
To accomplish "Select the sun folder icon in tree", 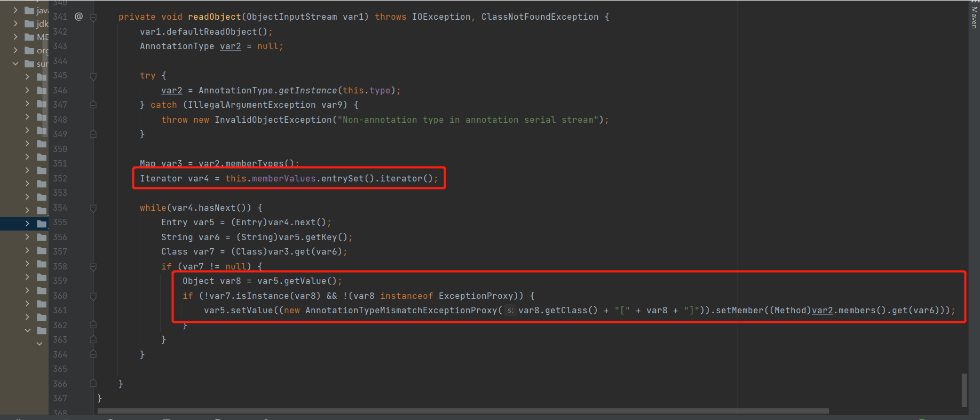I will [x=29, y=64].
